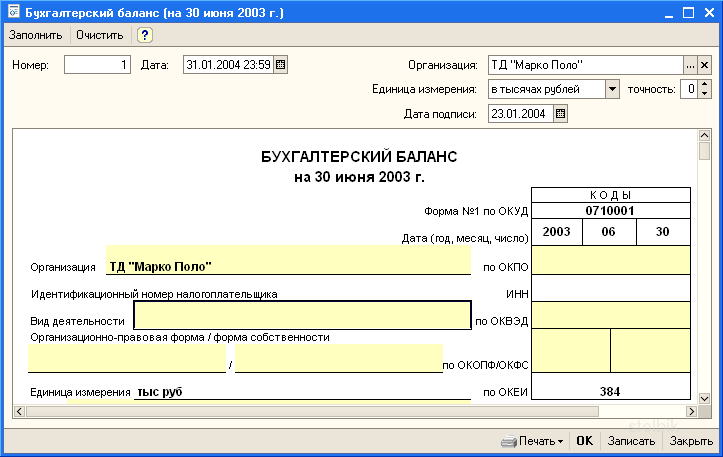Expand Единица измерения dropdown arrow

coord(612,89)
